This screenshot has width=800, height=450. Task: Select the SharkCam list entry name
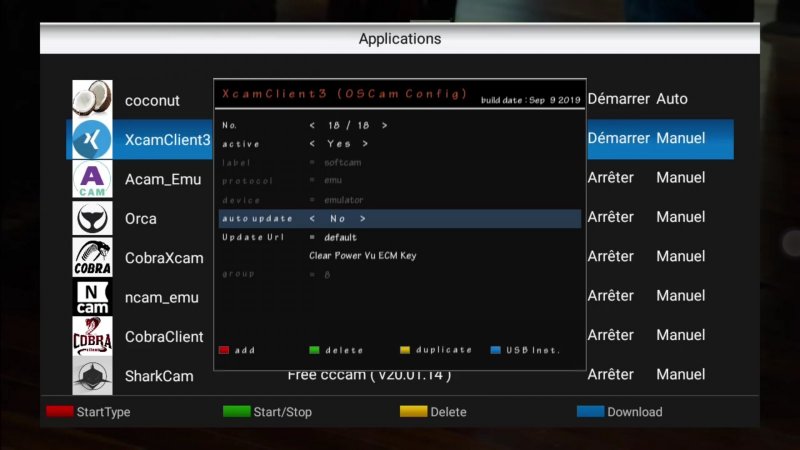click(159, 376)
